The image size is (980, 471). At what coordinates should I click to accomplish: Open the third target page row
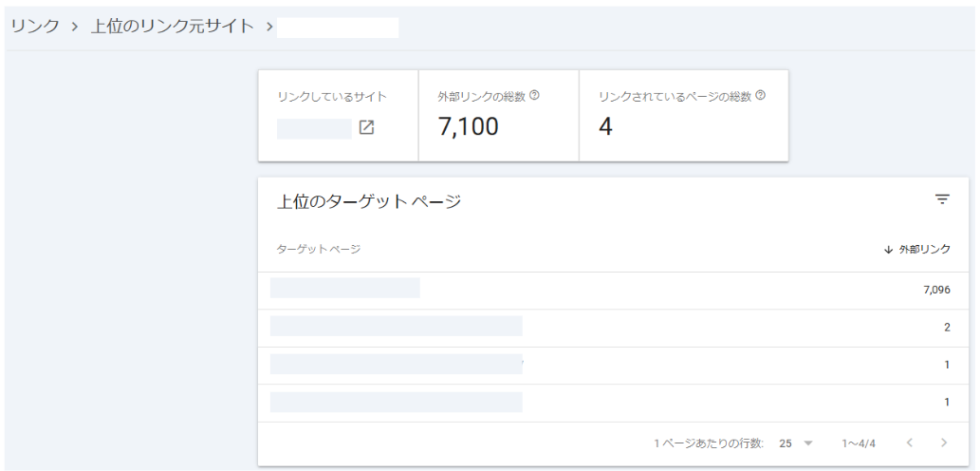point(396,365)
